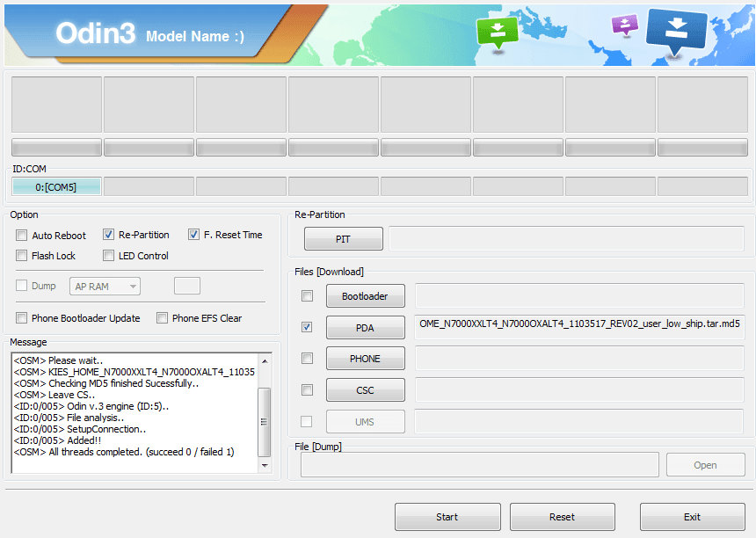
Task: Click 'Odin v.3 engine (ID:5)' log line
Action: 91,406
